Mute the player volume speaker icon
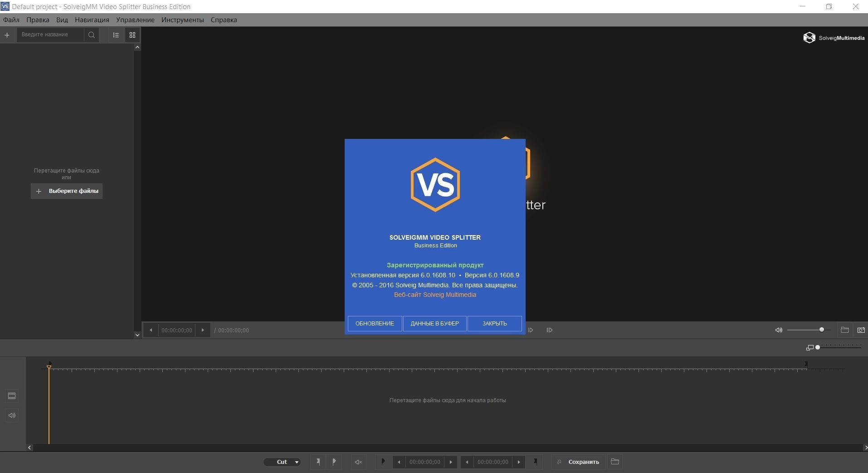The height and width of the screenshot is (473, 868). (779, 330)
